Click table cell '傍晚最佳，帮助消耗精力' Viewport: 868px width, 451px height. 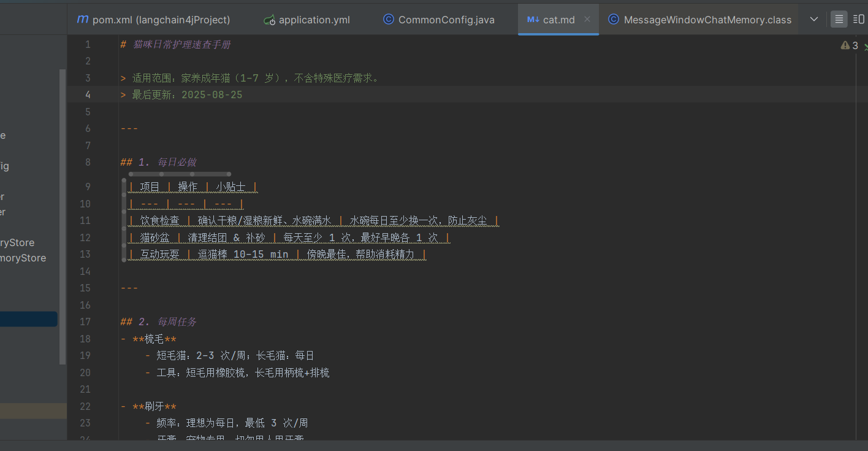tap(360, 254)
